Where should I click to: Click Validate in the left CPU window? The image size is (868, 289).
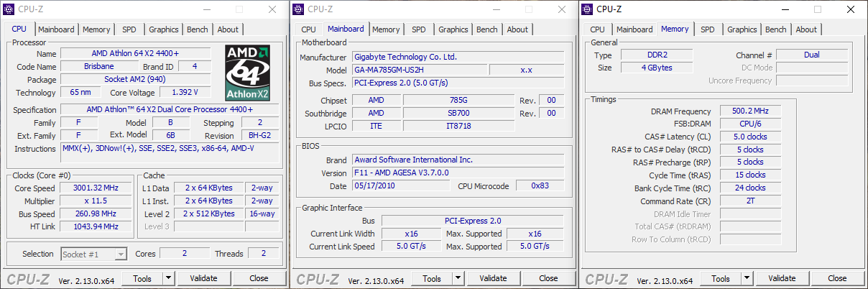203,278
